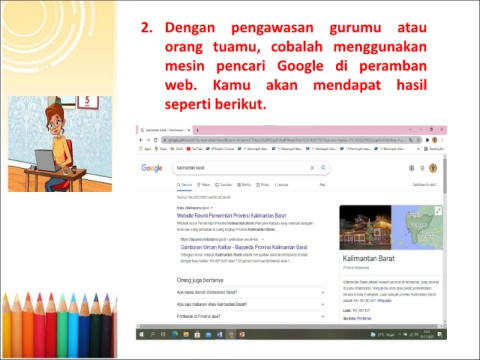Open Gambaran Umum Kalbar Bappeda result
The width and height of the screenshot is (480, 360).
[244, 247]
